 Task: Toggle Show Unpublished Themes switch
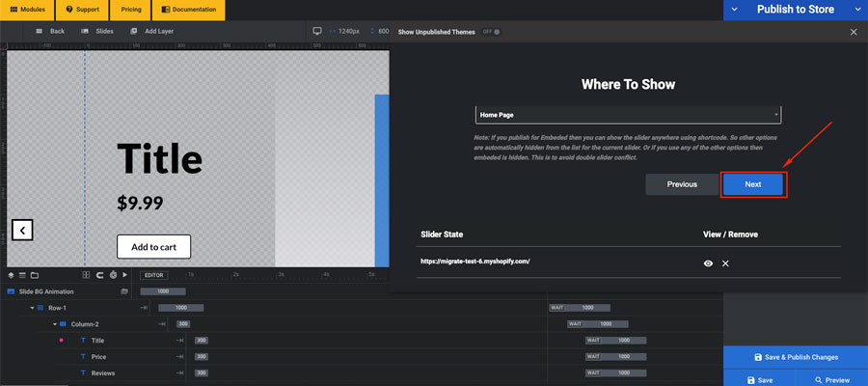(x=491, y=32)
